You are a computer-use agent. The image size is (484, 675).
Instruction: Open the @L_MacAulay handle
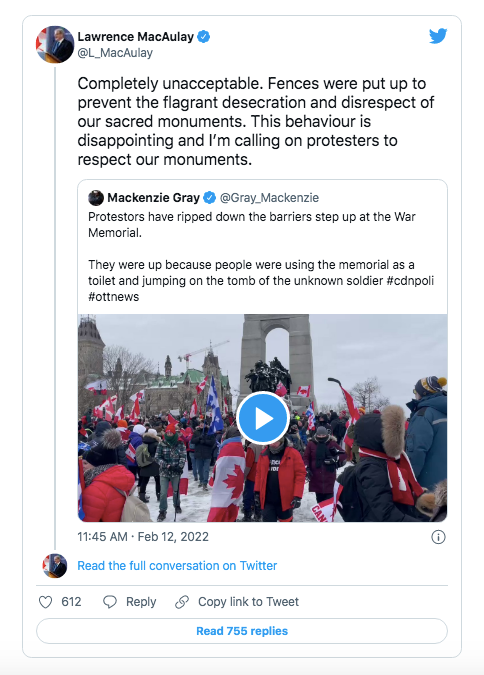point(115,53)
